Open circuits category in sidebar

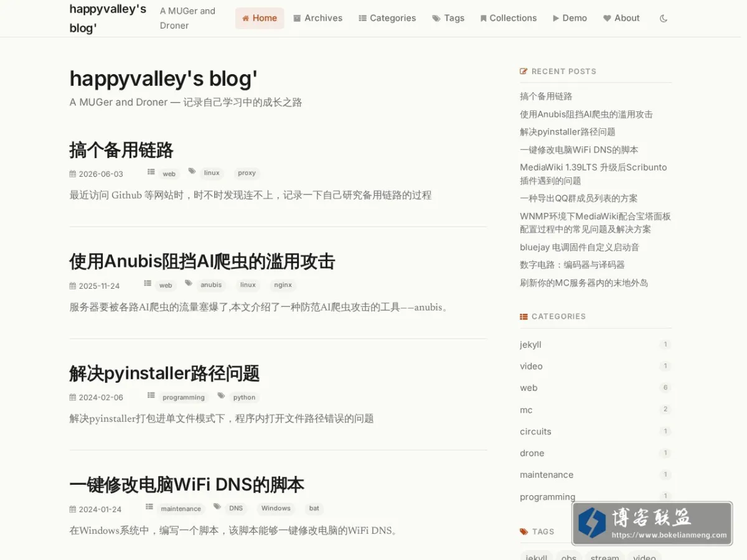(535, 432)
